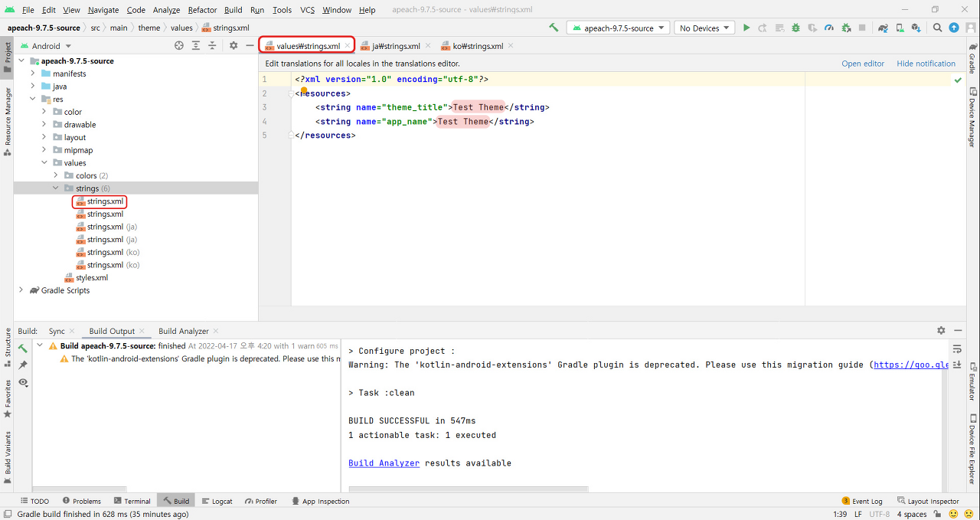Screen dimensions: 980x520
Task: Run the app with green play button
Action: click(746, 28)
